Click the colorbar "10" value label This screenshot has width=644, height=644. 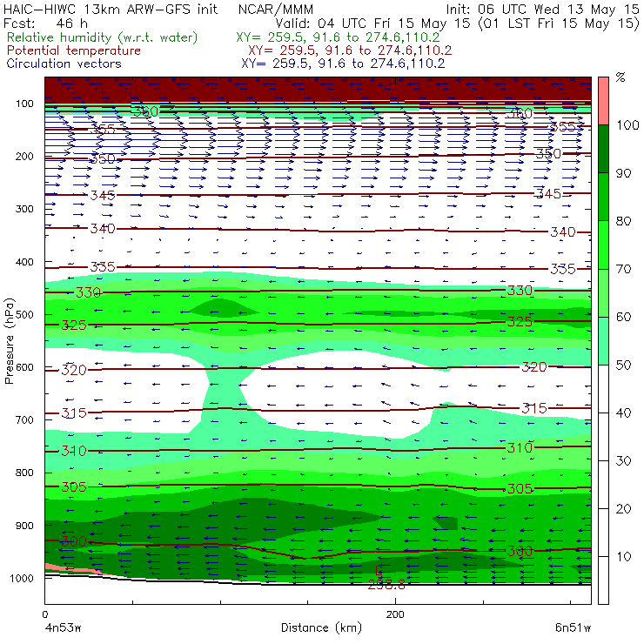[x=623, y=556]
